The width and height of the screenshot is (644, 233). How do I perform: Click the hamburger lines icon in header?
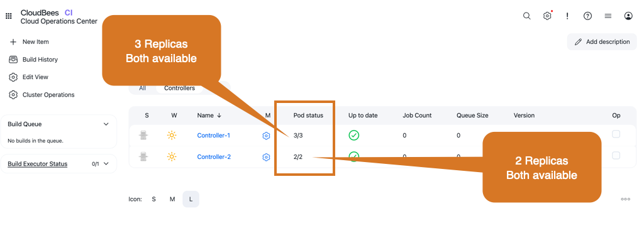[x=608, y=16]
